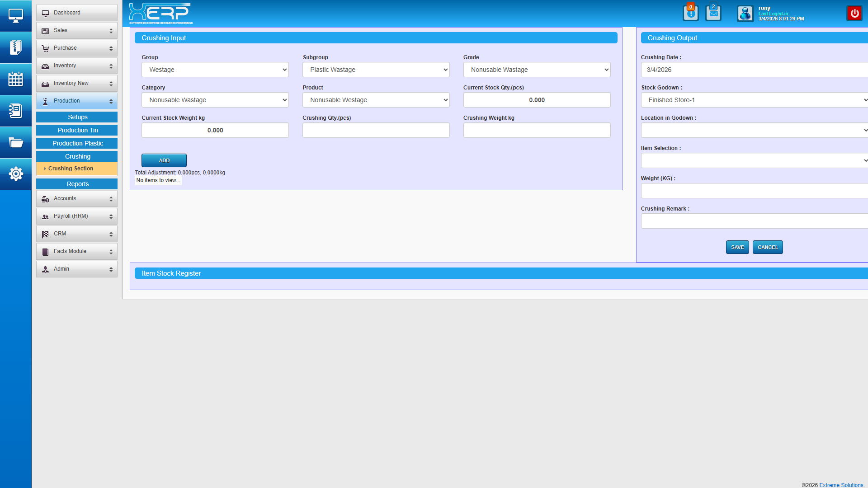
Task: Select Crushing Section menu item
Action: [71, 169]
